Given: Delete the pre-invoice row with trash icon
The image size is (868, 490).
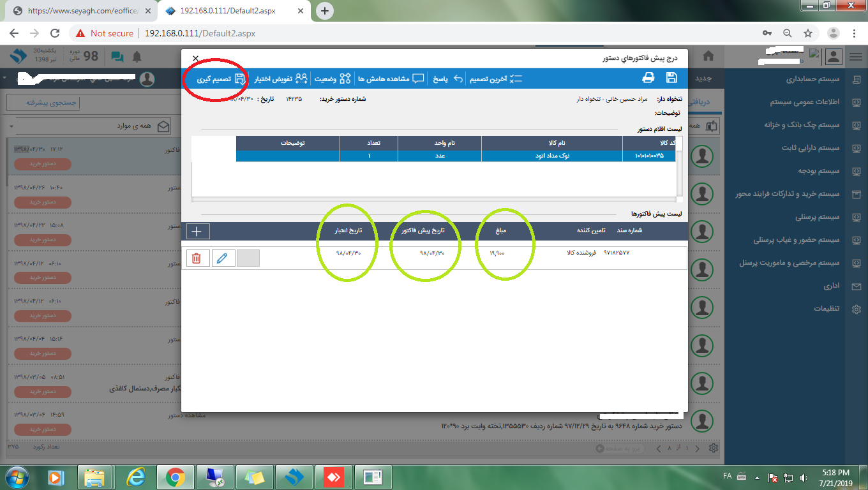Looking at the screenshot, I should [197, 258].
